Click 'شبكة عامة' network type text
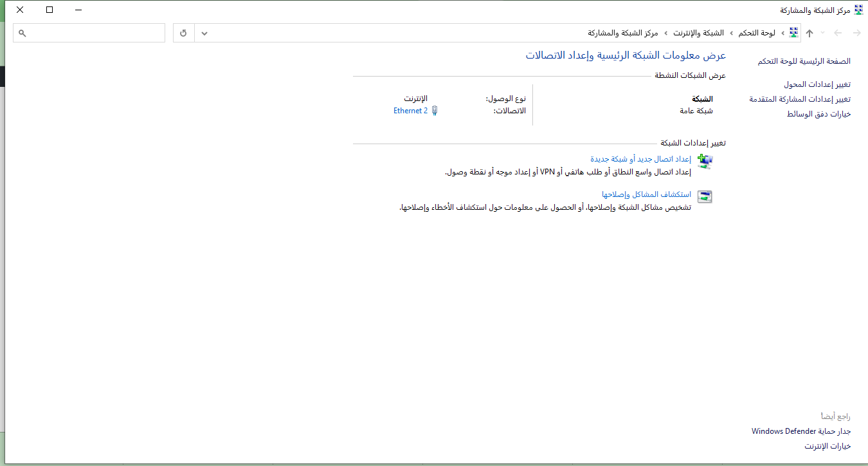This screenshot has height=466, width=868. click(695, 111)
